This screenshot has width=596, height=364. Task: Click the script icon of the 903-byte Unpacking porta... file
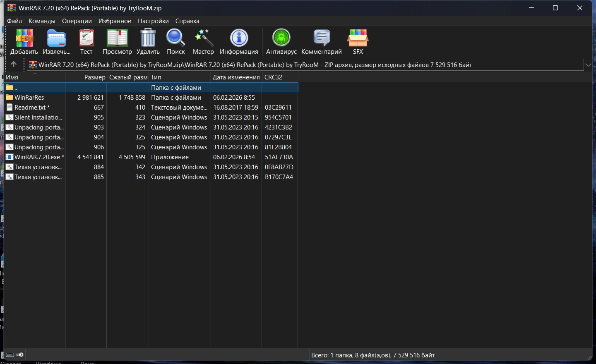10,127
